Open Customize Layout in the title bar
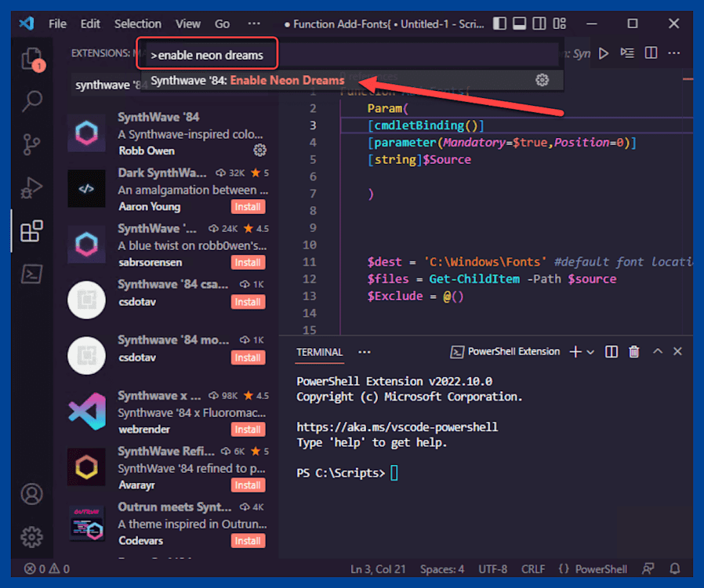Viewport: 704px width, 588px height. [560, 24]
